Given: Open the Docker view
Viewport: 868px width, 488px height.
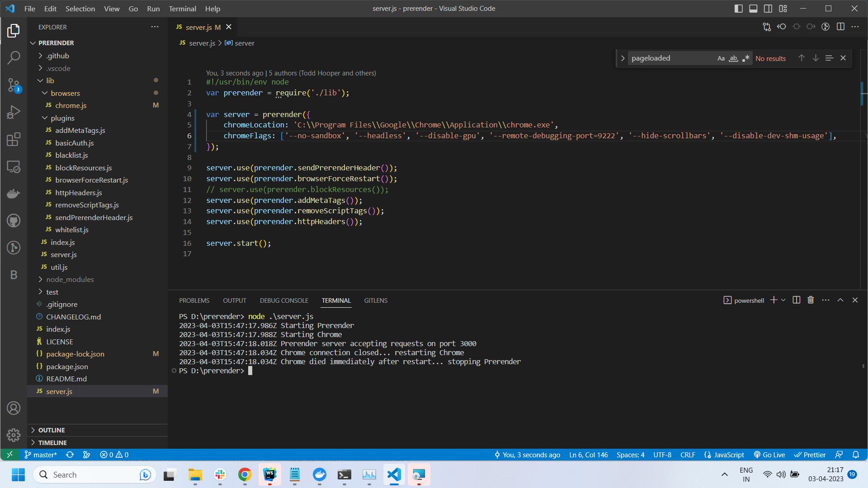Looking at the screenshot, I should click(14, 193).
